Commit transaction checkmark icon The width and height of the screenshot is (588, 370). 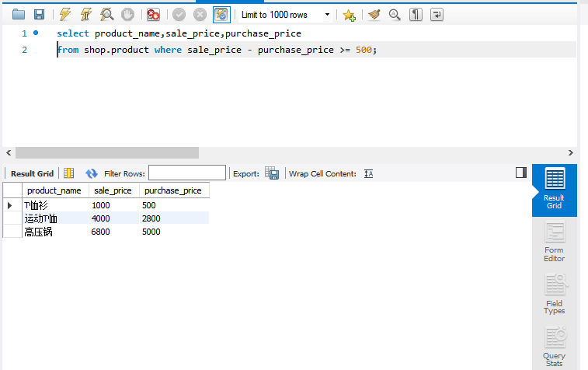(x=179, y=15)
